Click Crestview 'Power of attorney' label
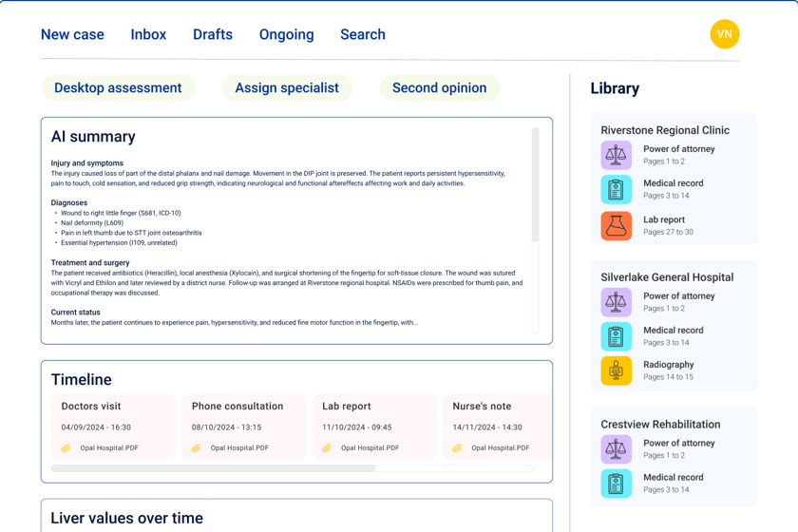 [679, 443]
